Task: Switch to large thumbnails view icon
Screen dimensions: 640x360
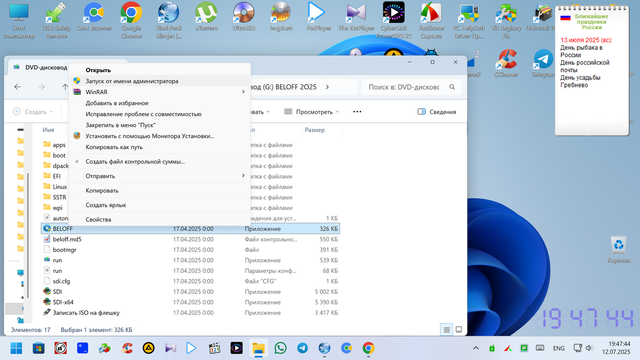Action: point(459,329)
